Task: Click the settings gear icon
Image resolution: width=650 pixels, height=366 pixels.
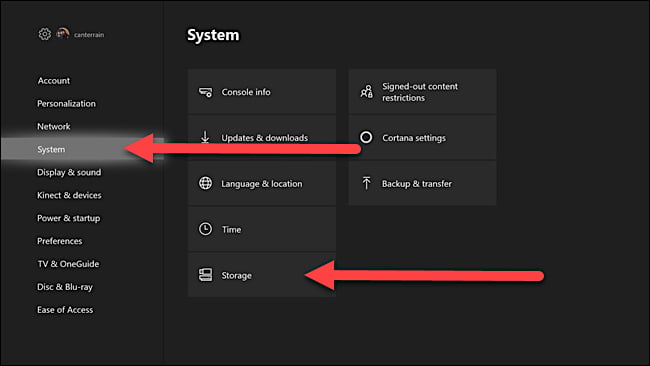Action: click(x=45, y=34)
